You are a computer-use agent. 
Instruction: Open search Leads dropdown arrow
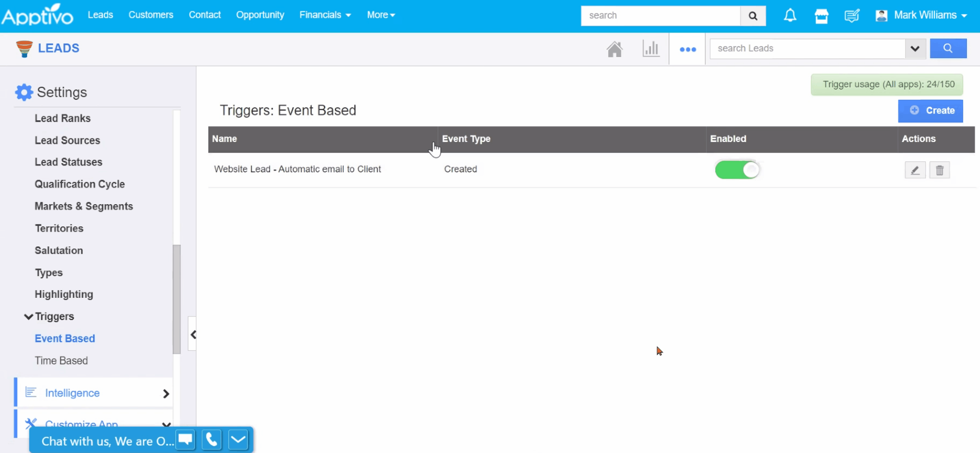(x=915, y=49)
